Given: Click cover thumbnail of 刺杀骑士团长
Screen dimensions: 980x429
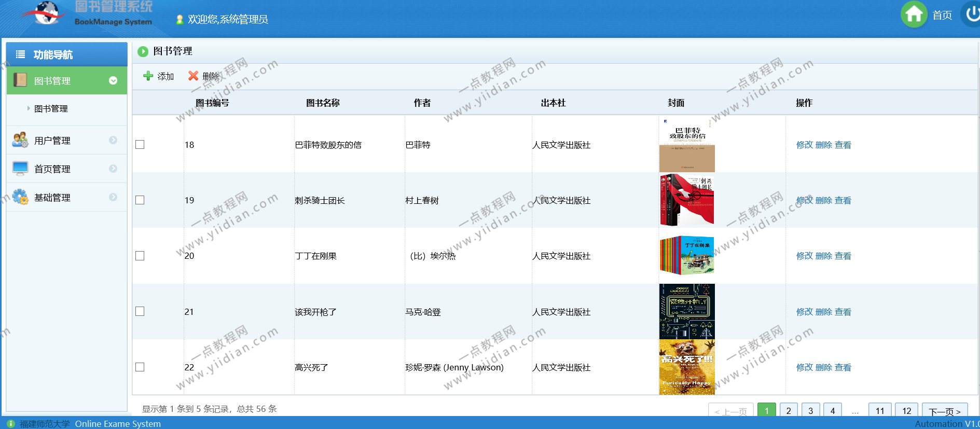Looking at the screenshot, I should click(687, 200).
